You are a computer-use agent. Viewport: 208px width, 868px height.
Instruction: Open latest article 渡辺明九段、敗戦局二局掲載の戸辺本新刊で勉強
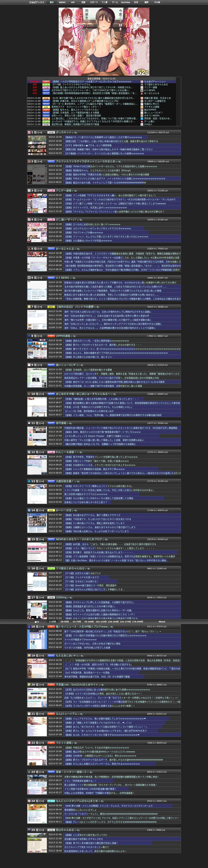75,124
